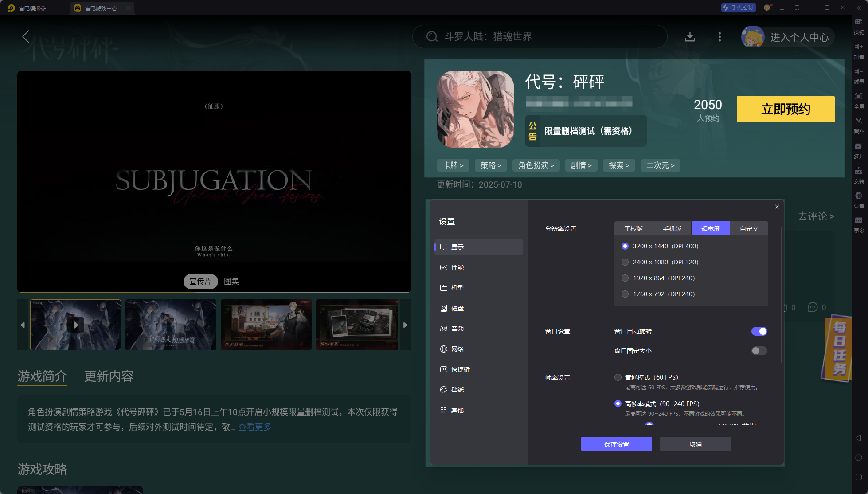Open the 按键 keymapping tool in right sidebar
Image resolution: width=868 pixels, height=494 pixels.
(859, 26)
